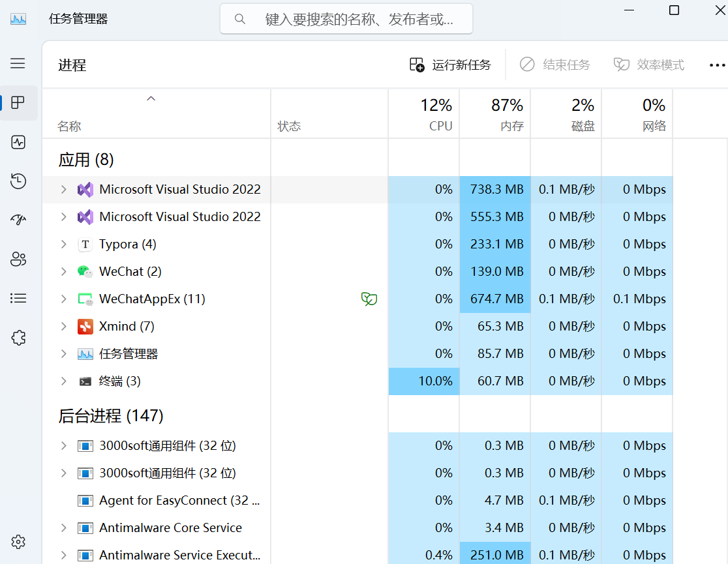This screenshot has height=564, width=728.
Task: Select the 738.3 MB memory cell
Action: tap(495, 189)
